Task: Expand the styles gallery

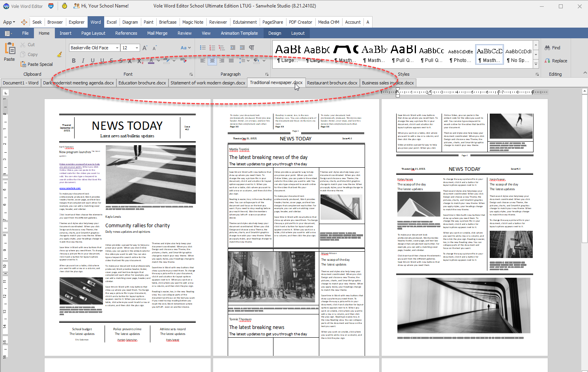Action: click(x=536, y=64)
